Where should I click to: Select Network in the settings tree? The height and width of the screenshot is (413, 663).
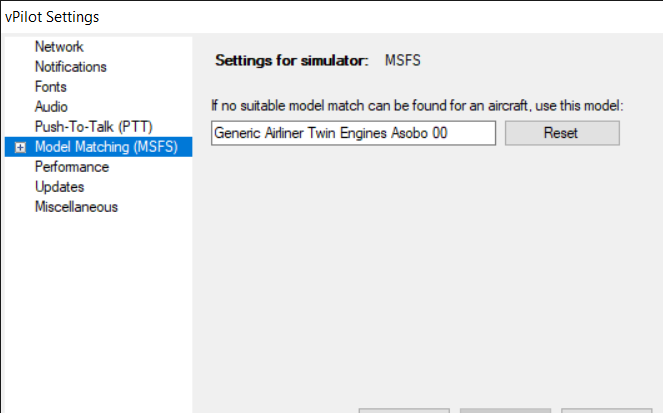59,47
